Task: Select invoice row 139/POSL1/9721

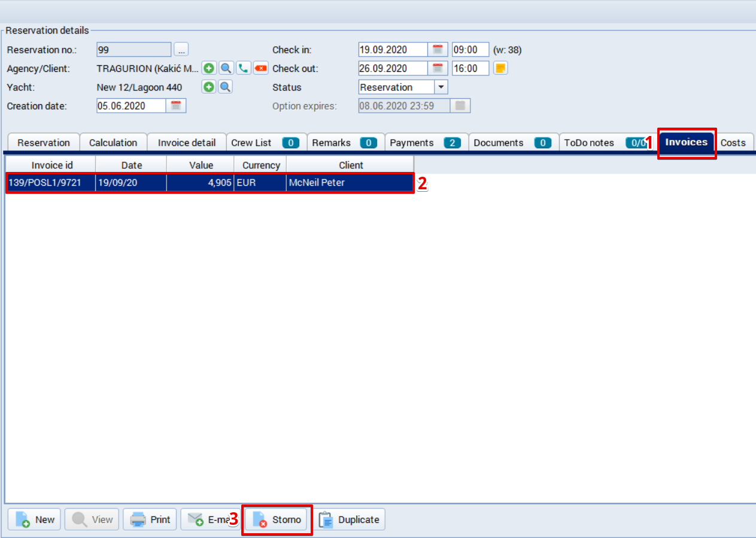Action: (x=210, y=183)
